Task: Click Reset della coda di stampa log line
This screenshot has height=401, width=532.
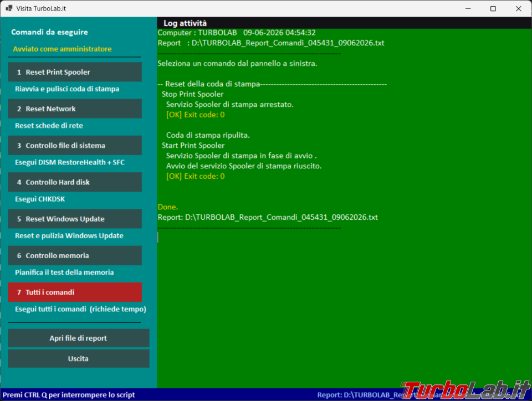Action: click(272, 84)
